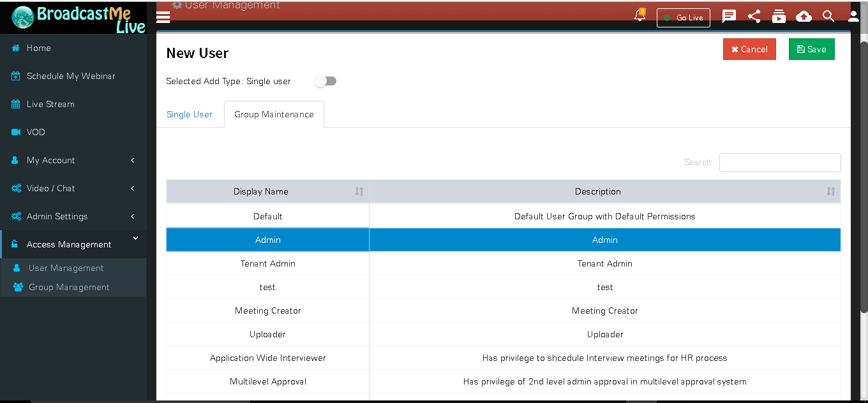Image resolution: width=868 pixels, height=403 pixels.
Task: Sort by Display Name column arrows
Action: tap(359, 191)
